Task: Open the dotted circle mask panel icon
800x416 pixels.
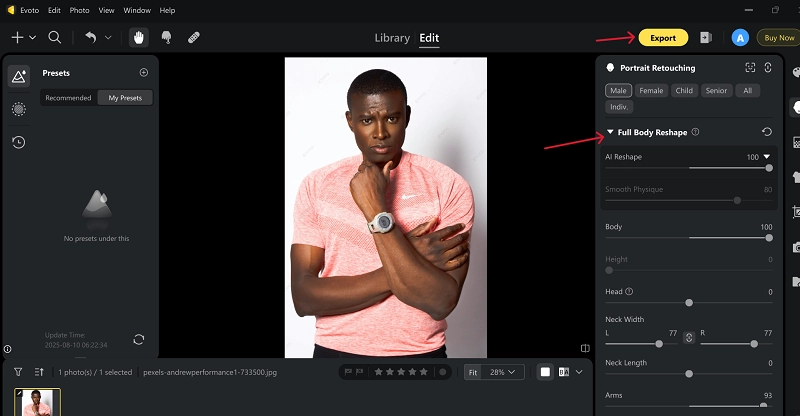Action: pyautogui.click(x=19, y=109)
